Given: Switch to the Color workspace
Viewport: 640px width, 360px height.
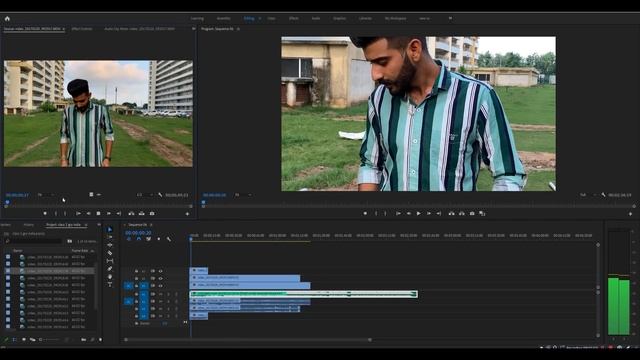Looking at the screenshot, I should [x=271, y=18].
